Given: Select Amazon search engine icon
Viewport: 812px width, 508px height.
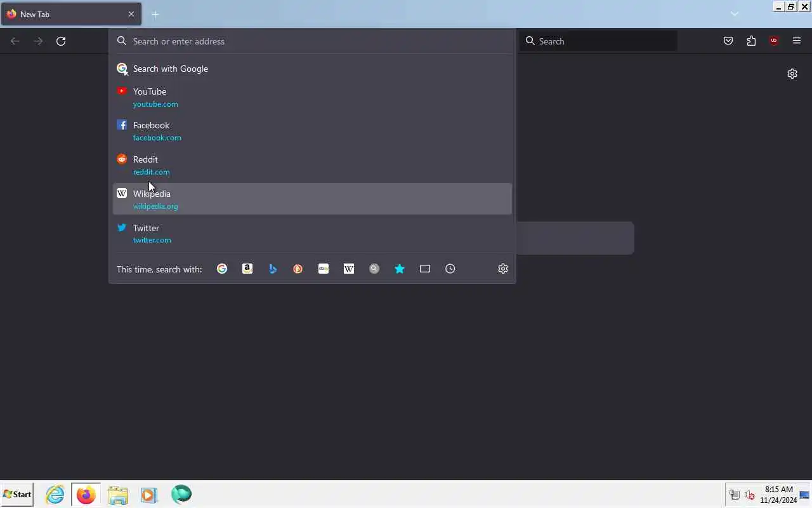Looking at the screenshot, I should pos(247,269).
